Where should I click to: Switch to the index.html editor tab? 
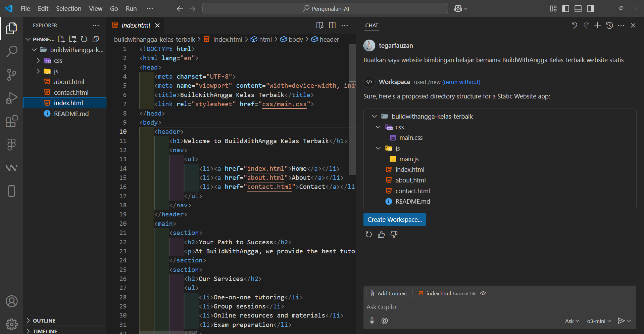pyautogui.click(x=136, y=25)
